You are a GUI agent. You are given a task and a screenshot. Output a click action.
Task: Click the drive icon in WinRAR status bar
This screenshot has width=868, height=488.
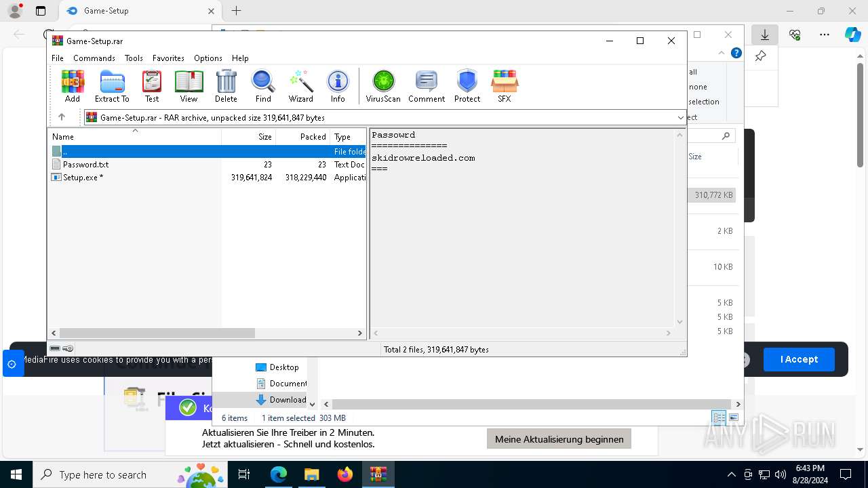(55, 348)
